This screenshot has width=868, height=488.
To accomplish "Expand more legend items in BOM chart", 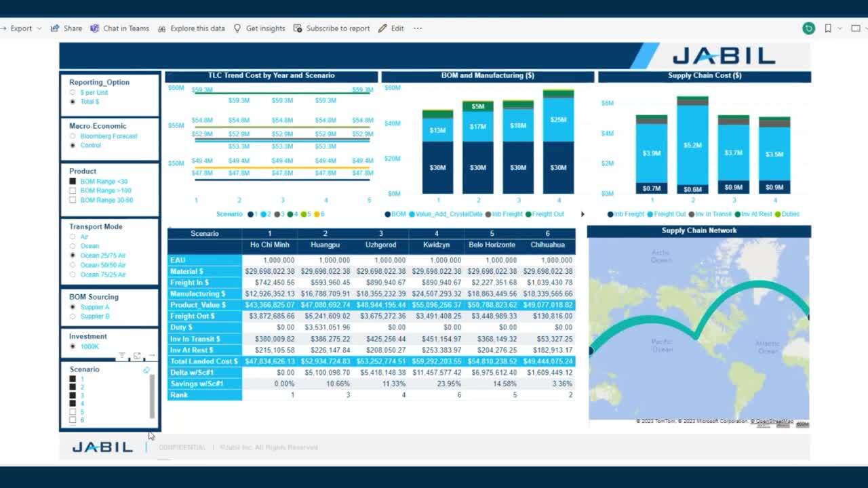I will coord(583,214).
